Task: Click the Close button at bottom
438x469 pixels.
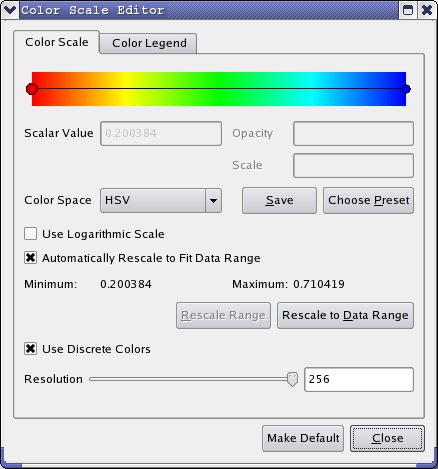Action: click(387, 438)
